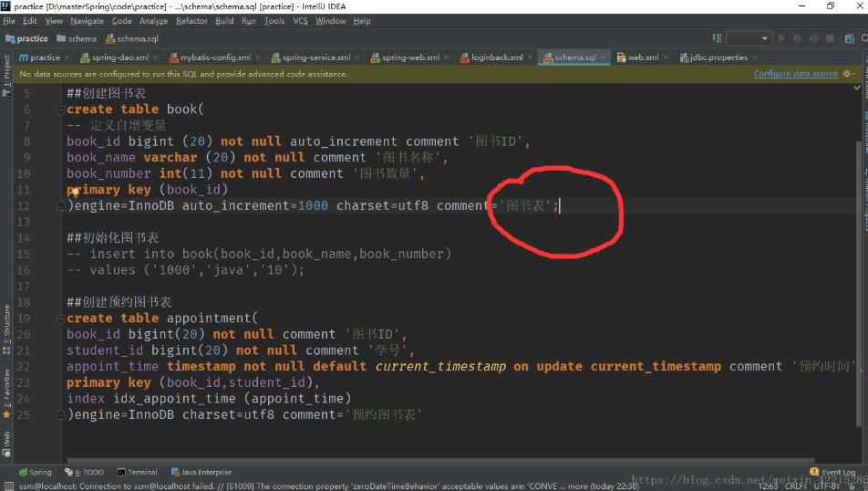868x491 pixels.
Task: Click the intention light bulb on line 11
Action: point(75,192)
